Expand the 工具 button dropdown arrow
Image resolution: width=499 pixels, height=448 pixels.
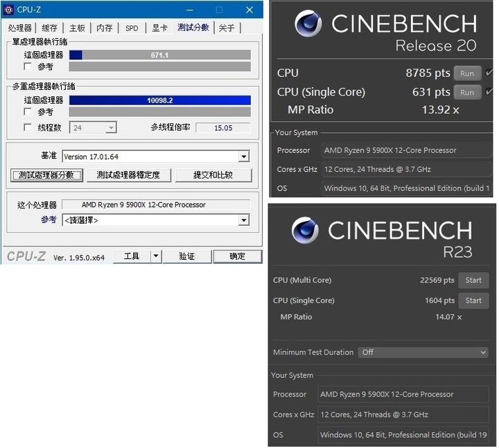pyautogui.click(x=156, y=256)
